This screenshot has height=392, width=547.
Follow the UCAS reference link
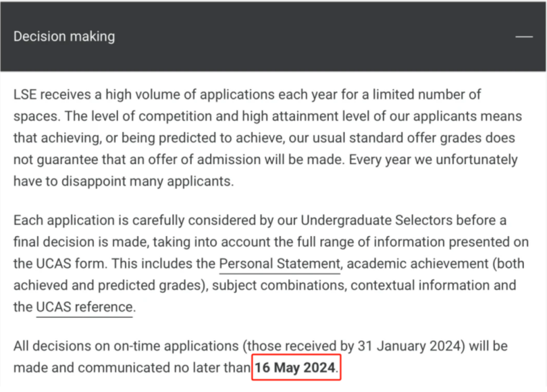pyautogui.click(x=84, y=307)
